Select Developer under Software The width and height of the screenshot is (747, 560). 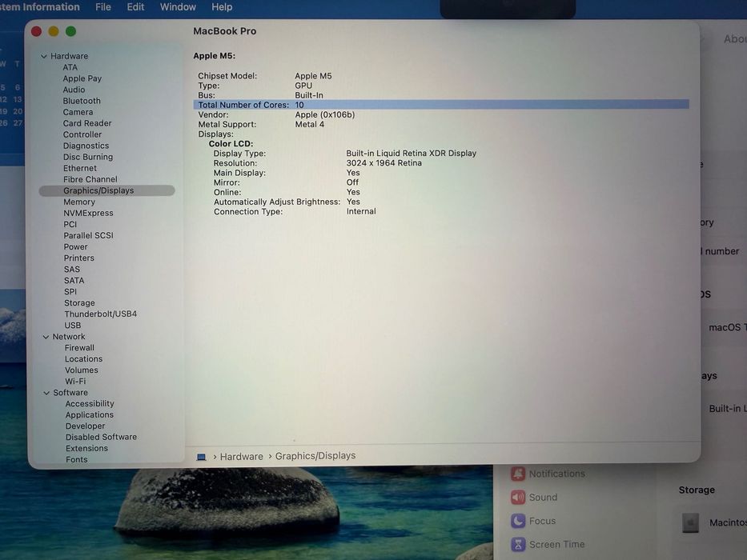click(x=85, y=426)
